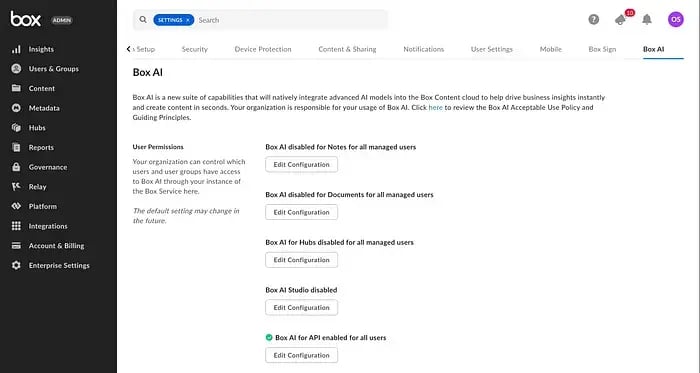
Task: Open the 'here' Acceptable Use Policy link
Action: pos(435,108)
